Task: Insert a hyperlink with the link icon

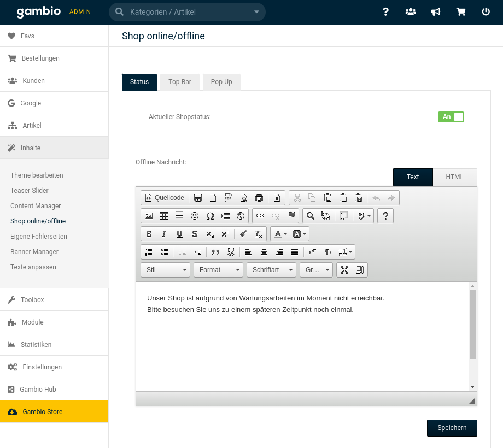Action: 260,216
